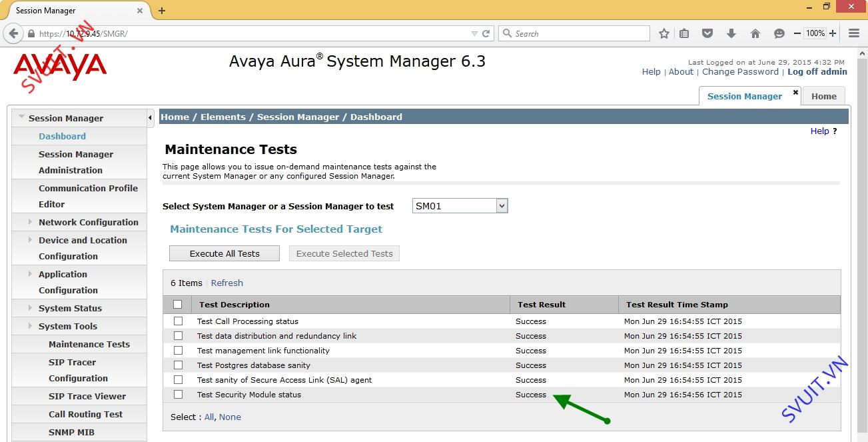Open the bookmarks list icon
Screen dimensions: 868x442
pos(685,33)
